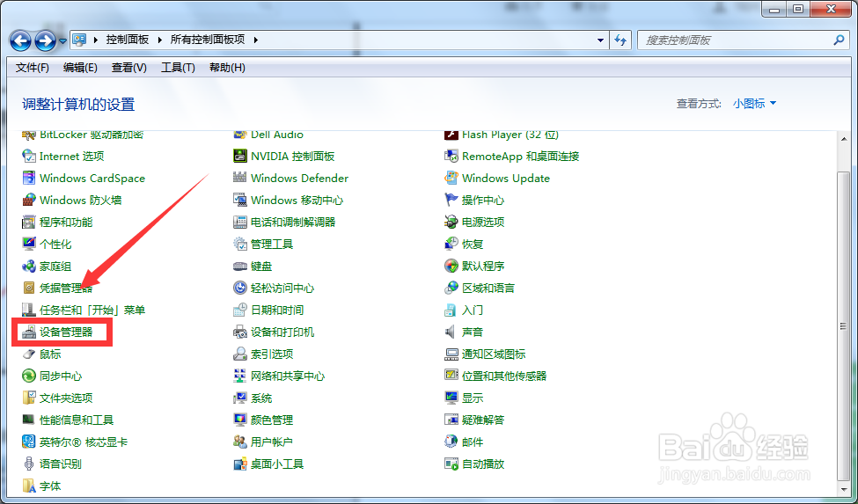Open the 通知区域图标 link
The height and width of the screenshot is (504, 858).
tap(494, 354)
